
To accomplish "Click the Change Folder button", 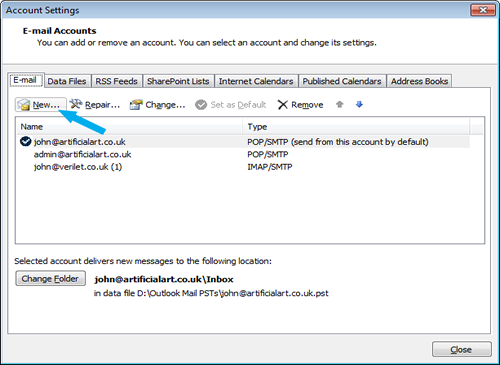I will [x=50, y=278].
